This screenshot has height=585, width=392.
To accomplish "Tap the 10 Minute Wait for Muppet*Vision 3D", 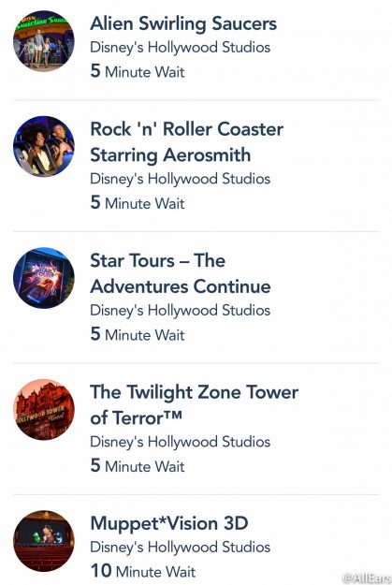I will coord(143,571).
